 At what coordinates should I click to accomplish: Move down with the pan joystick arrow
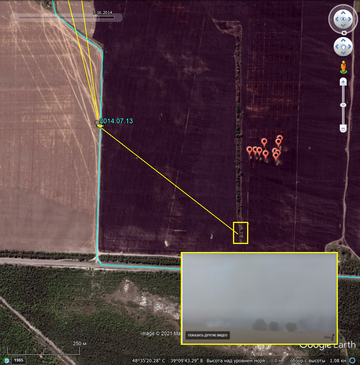[x=343, y=52]
